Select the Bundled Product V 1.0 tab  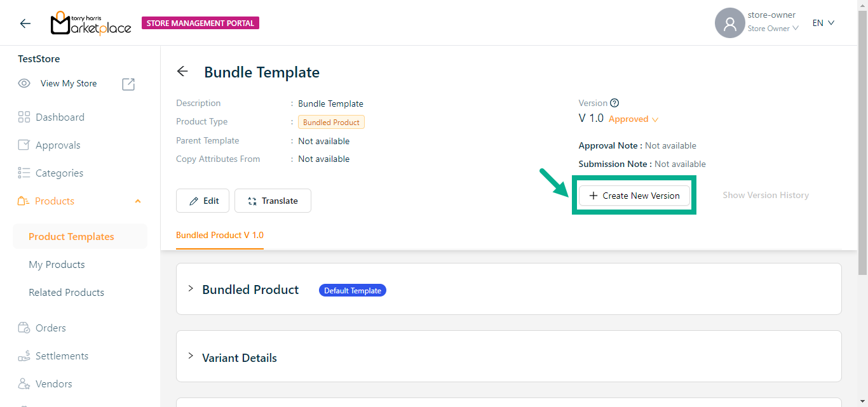coord(220,235)
